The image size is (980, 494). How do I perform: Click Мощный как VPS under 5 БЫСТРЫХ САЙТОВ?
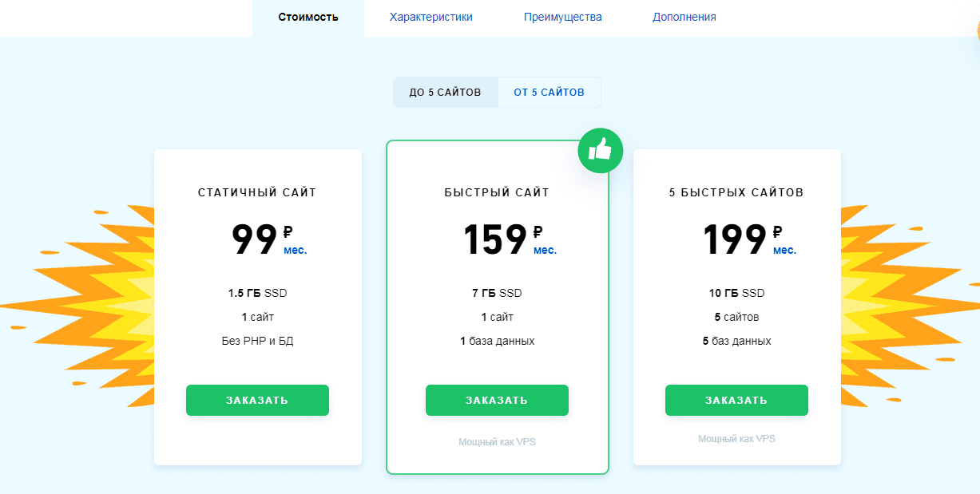736,438
